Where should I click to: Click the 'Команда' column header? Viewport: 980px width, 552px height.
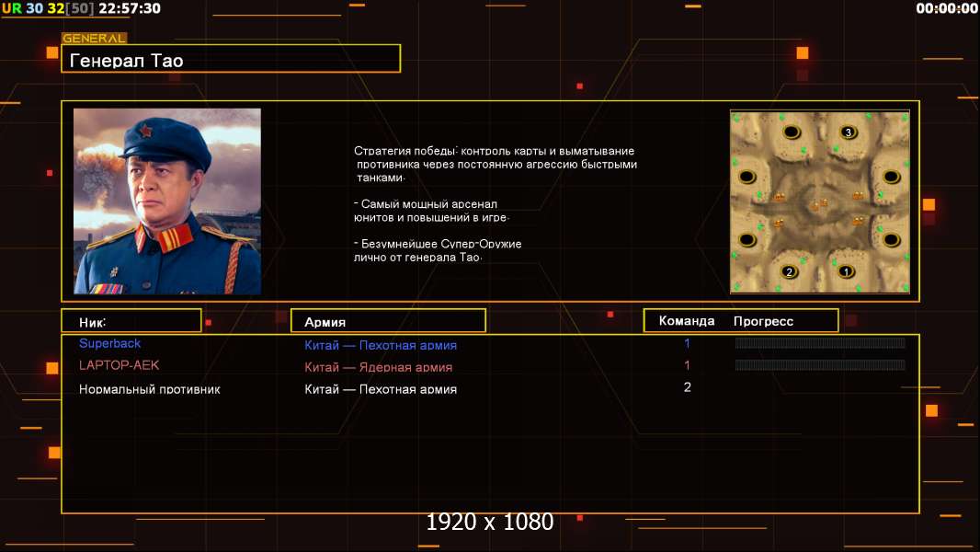tap(686, 321)
